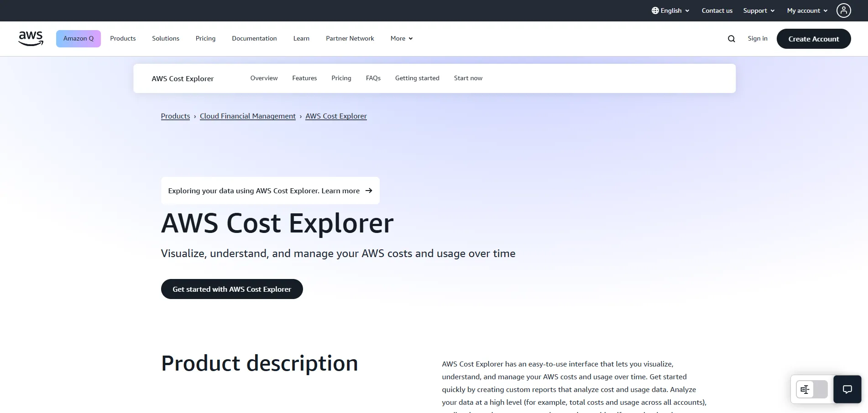868x413 pixels.
Task: Open Exploring your data Learn more banner
Action: (270, 191)
